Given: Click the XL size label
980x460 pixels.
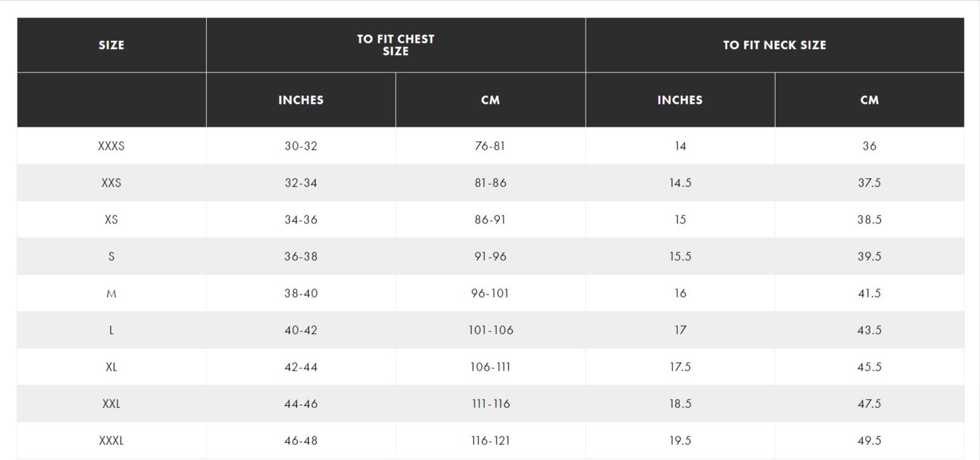Looking at the screenshot, I should tap(112, 367).
